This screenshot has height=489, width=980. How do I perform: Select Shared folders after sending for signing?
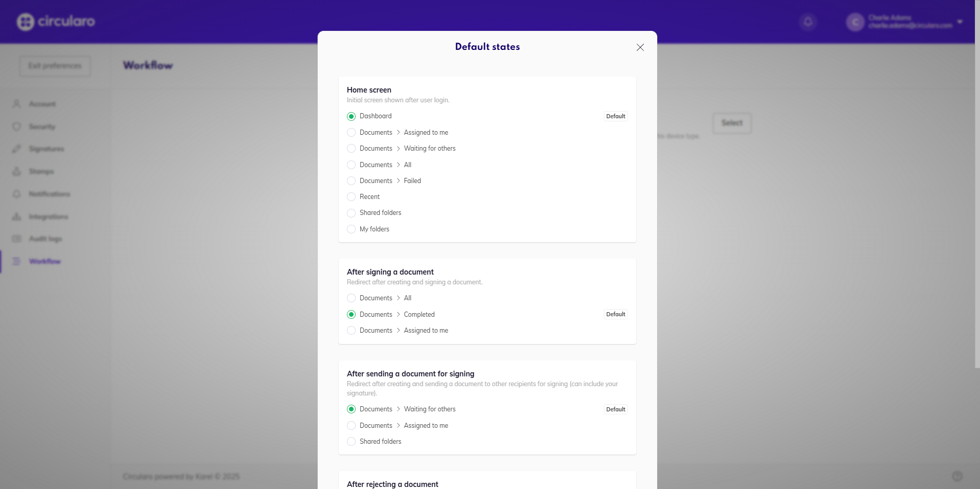point(352,442)
